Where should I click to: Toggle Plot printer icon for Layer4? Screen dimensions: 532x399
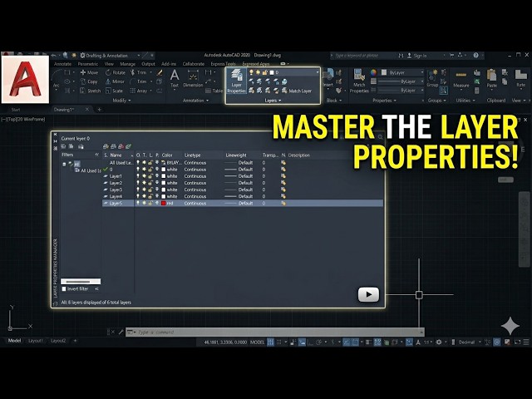pos(157,196)
